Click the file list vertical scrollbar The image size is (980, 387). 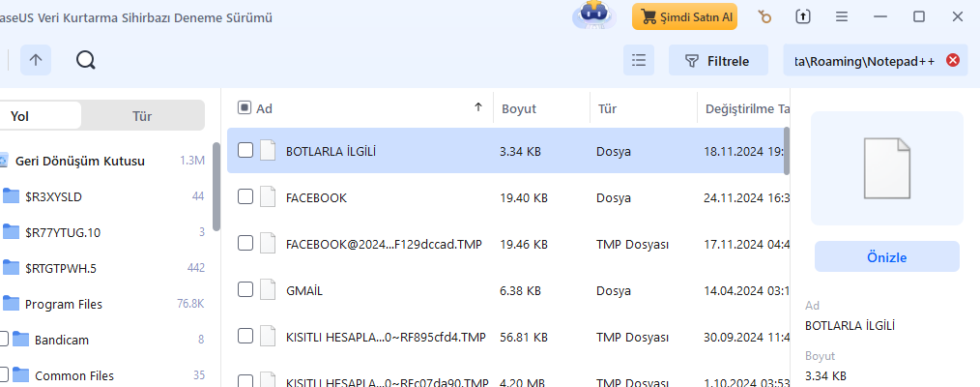787,151
